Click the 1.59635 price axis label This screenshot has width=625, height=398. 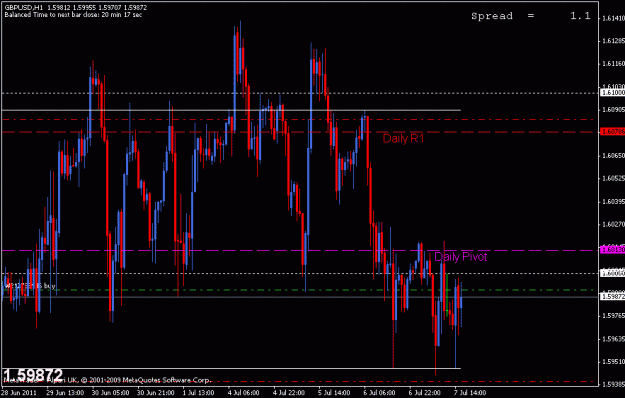613,339
